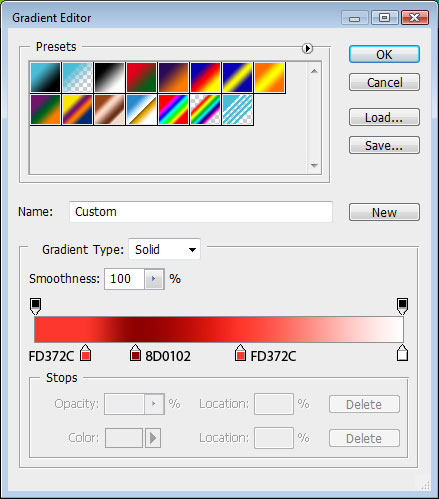Select the Transparent Rainbow preset
This screenshot has width=439, height=499.
click(x=205, y=109)
